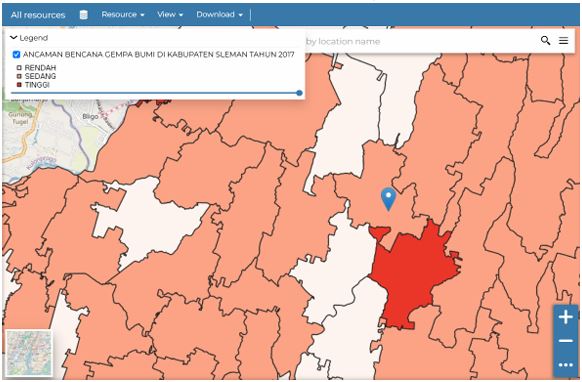Open more map options ellipsis button

coord(566,365)
